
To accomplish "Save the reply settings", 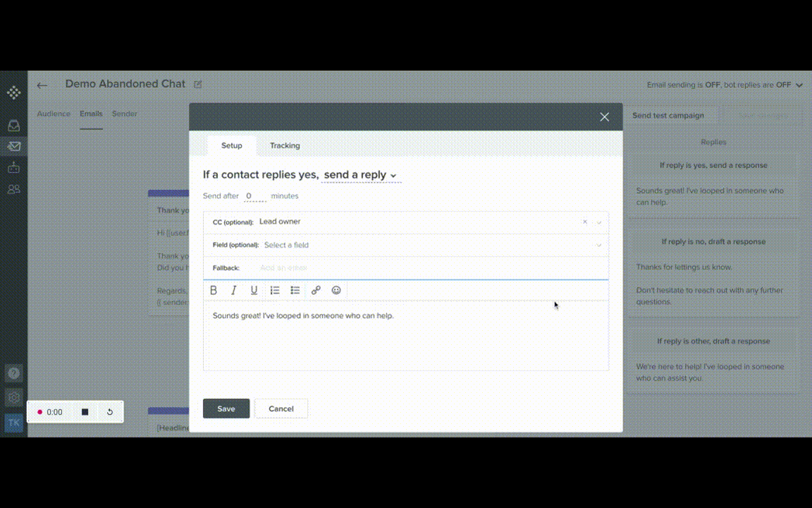I will [x=226, y=409].
